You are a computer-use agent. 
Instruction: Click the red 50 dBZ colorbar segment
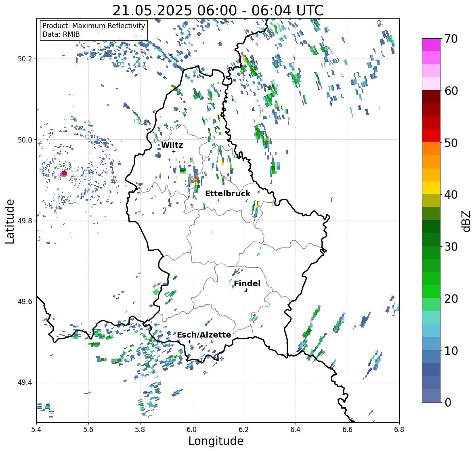click(431, 136)
